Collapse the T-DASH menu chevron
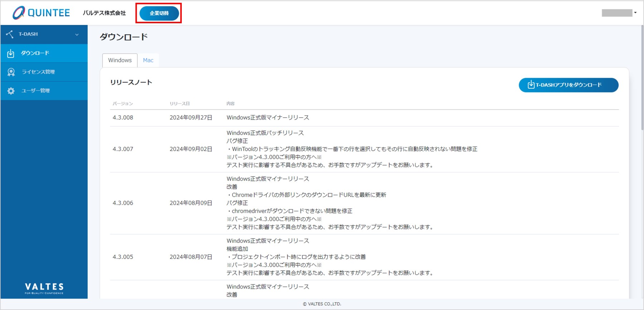Screen dimensions: 644x310 [x=77, y=34]
